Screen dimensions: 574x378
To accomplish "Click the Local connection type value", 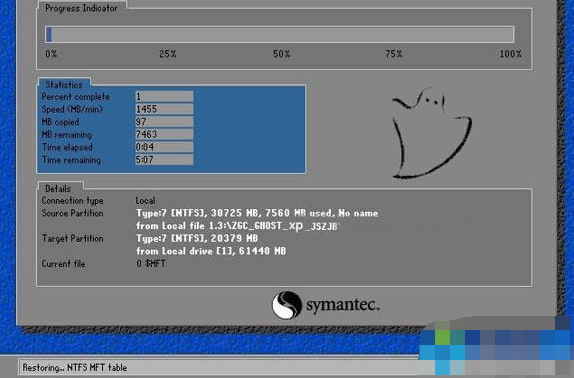I will pos(145,201).
